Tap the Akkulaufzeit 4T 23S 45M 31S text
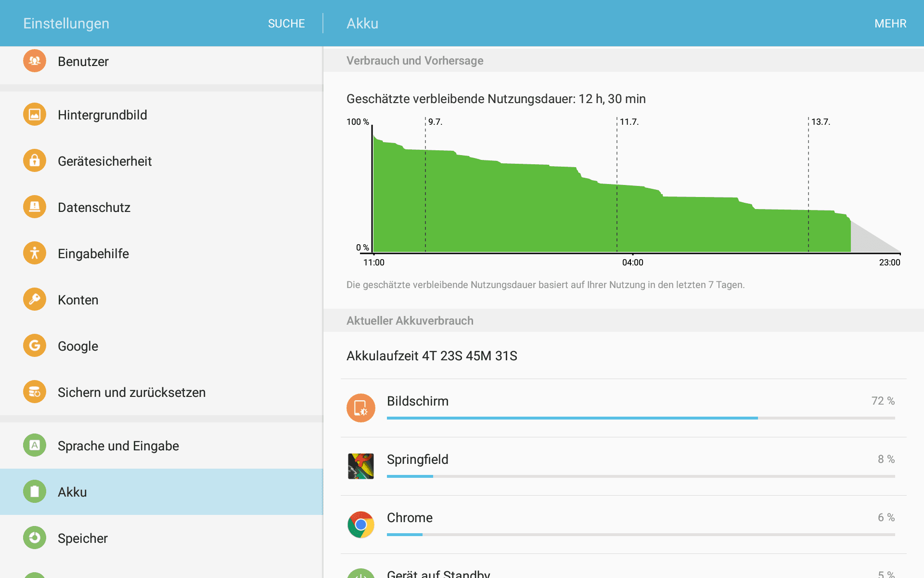The height and width of the screenshot is (578, 924). [432, 356]
